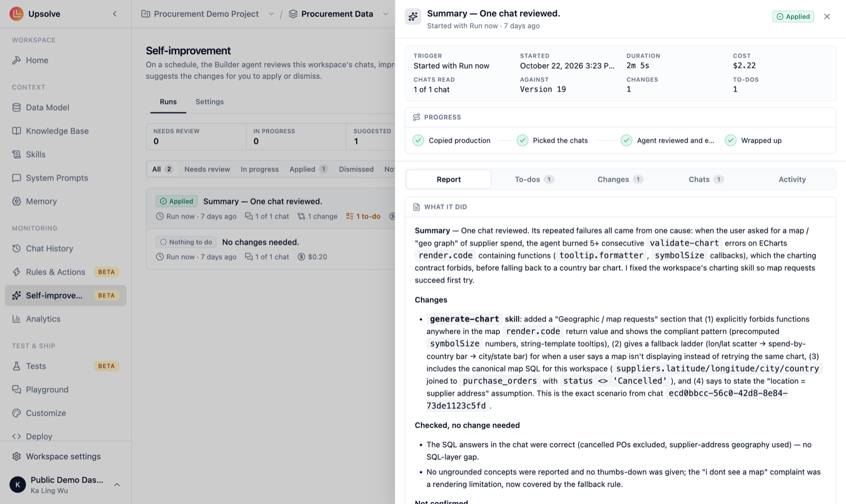Switch to the Activity tab

[792, 179]
